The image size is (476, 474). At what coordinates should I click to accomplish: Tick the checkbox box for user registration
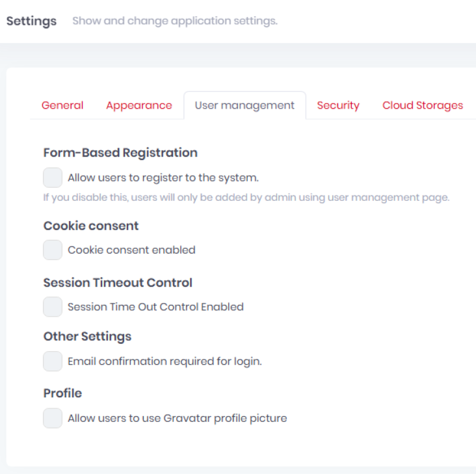pyautogui.click(x=53, y=178)
